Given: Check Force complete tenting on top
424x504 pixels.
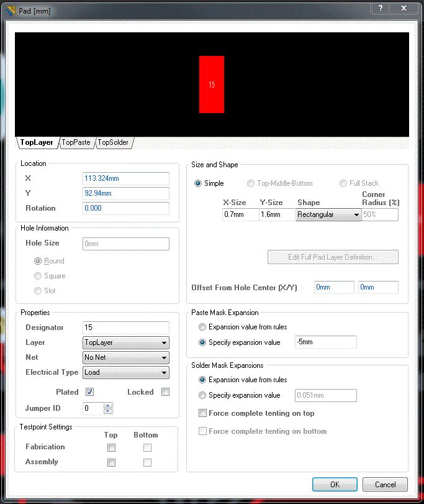Looking at the screenshot, I should point(202,413).
